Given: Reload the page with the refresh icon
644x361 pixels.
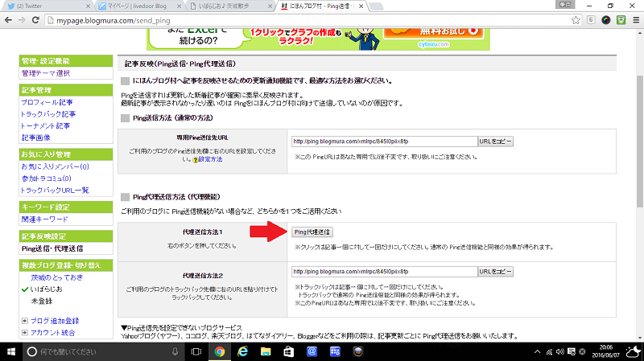Looking at the screenshot, I should point(35,20).
